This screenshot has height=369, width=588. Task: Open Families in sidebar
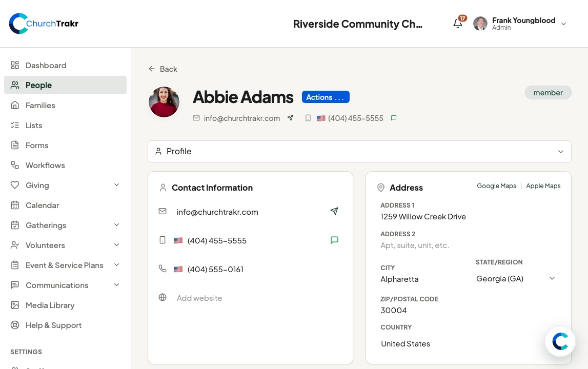click(x=65, y=106)
